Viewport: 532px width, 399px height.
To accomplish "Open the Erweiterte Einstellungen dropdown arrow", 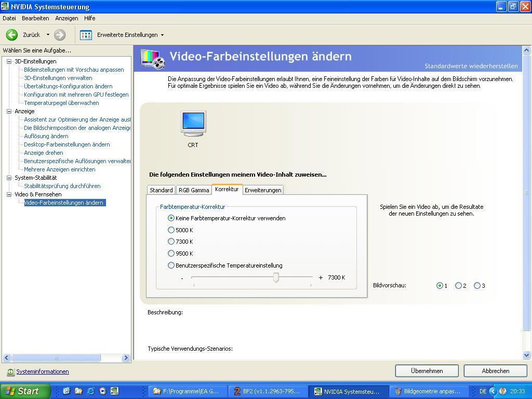I will tap(162, 35).
